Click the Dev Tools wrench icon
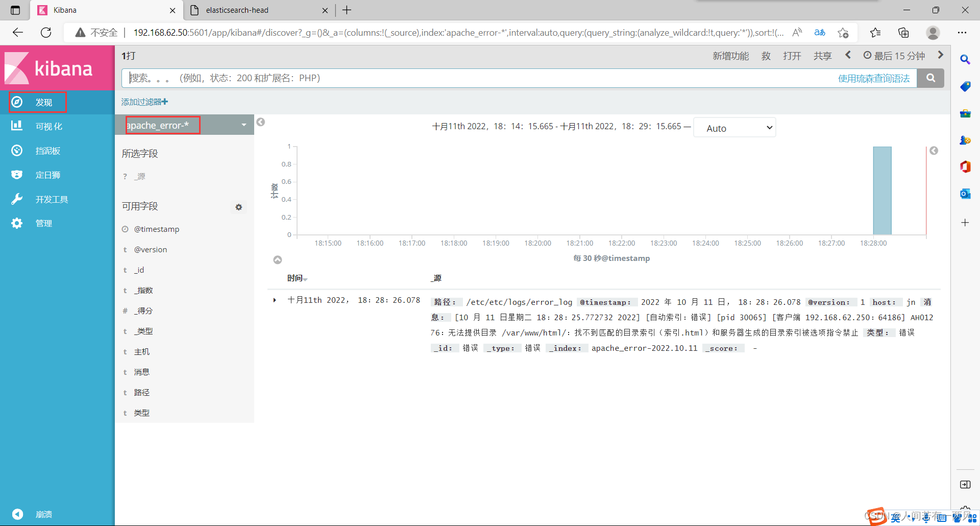Image resolution: width=980 pixels, height=526 pixels. (17, 199)
